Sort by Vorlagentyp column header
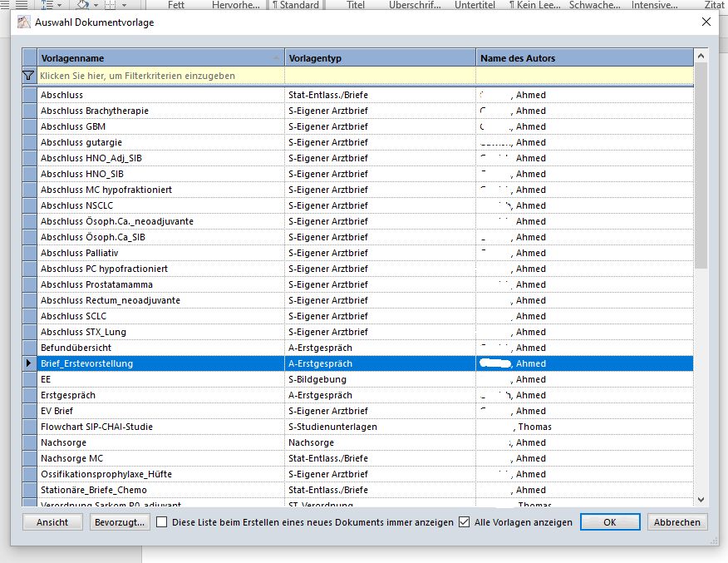Viewport: 728px width, 563px height. (x=380, y=58)
